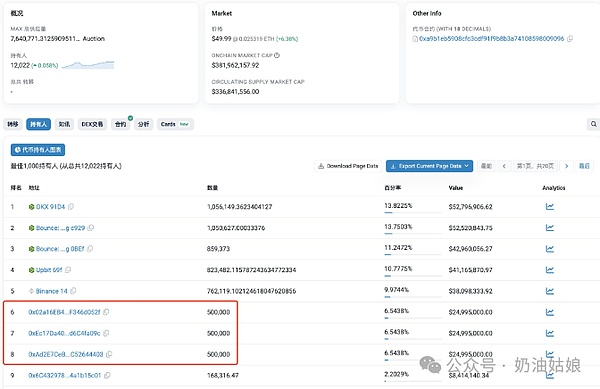Open analytics chart for 0x02a16EB4 row
Viewport: 600px width, 389px height.
(549, 312)
